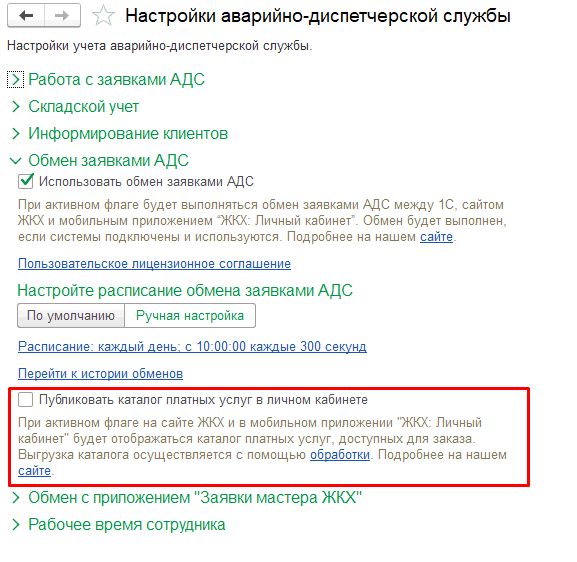Screen dimensions: 577x562
Task: Open "Пользовательское лицензионное соглашение" link
Action: 154,264
